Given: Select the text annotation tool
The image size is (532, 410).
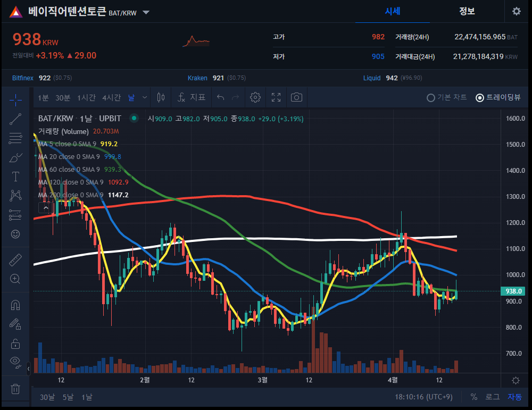Looking at the screenshot, I should tap(15, 177).
